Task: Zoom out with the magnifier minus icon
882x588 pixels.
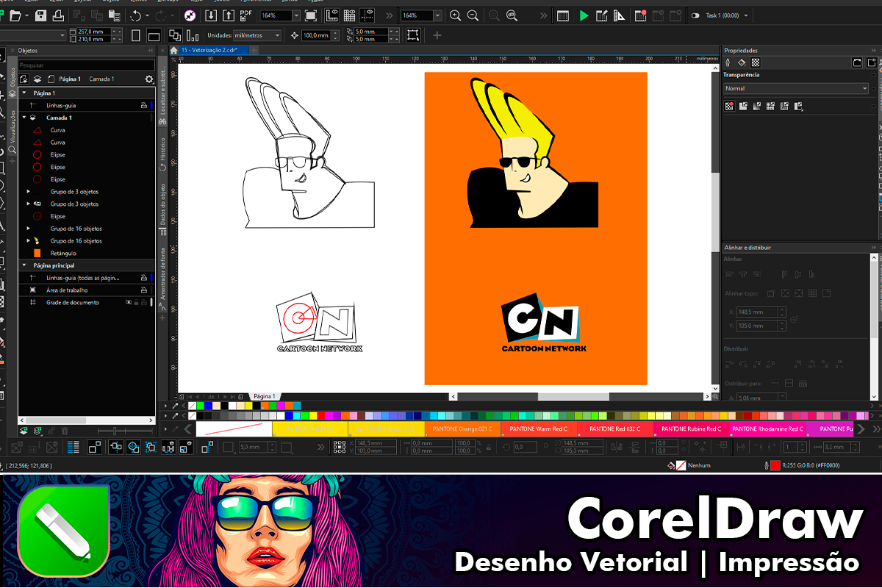Action: tap(473, 15)
